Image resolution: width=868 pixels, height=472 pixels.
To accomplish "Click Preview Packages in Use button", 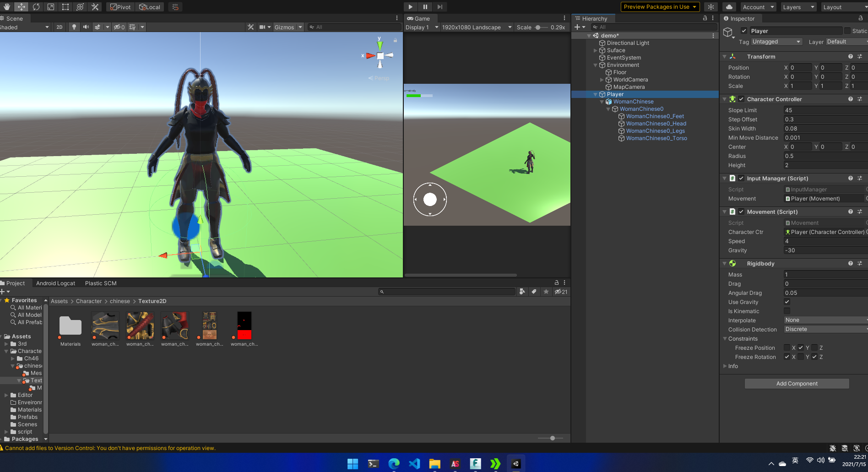I will 660,7.
